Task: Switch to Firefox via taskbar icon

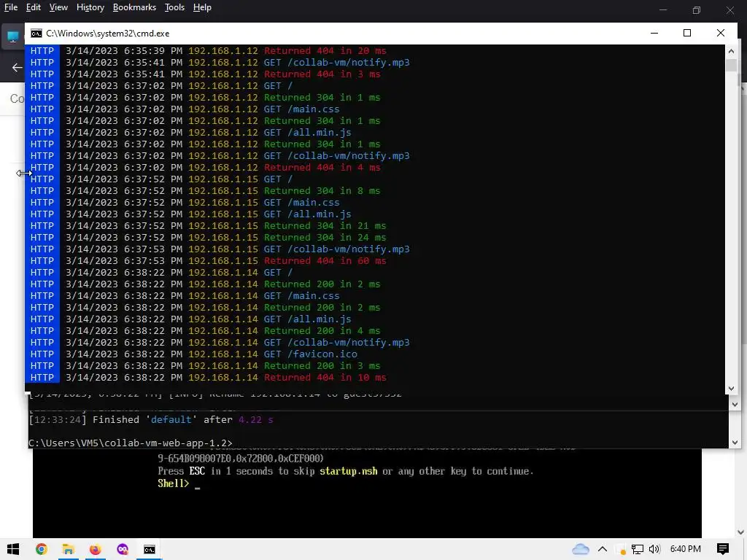Action: 96,549
